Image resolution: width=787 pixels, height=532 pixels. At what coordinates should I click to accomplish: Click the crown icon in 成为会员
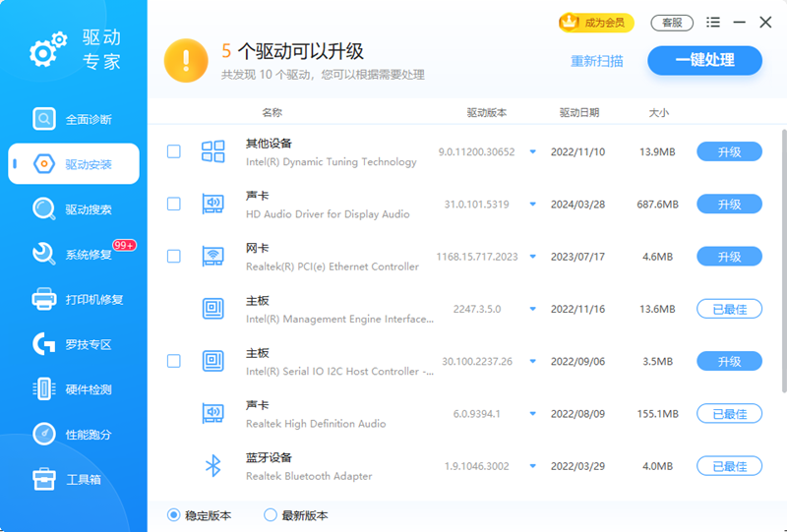[570, 22]
